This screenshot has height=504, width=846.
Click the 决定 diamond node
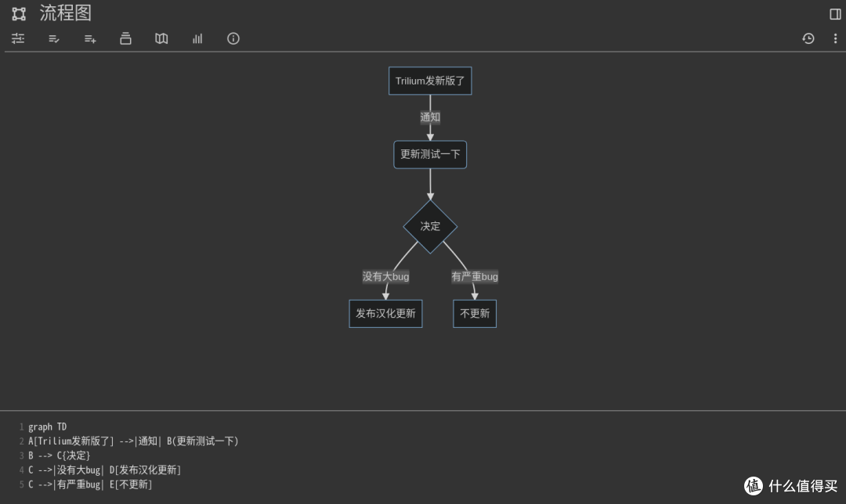430,226
